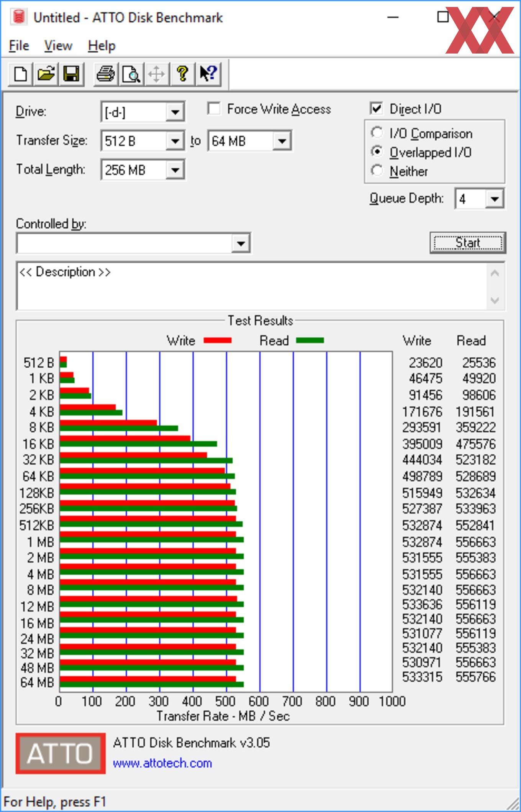The width and height of the screenshot is (521, 812).
Task: Select the Overlapped I/O radio button
Action: 377,152
